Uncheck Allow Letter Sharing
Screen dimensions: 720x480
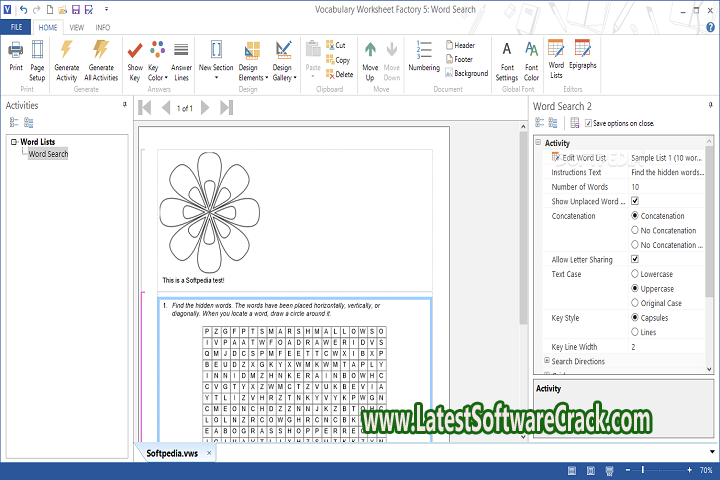[x=635, y=259]
